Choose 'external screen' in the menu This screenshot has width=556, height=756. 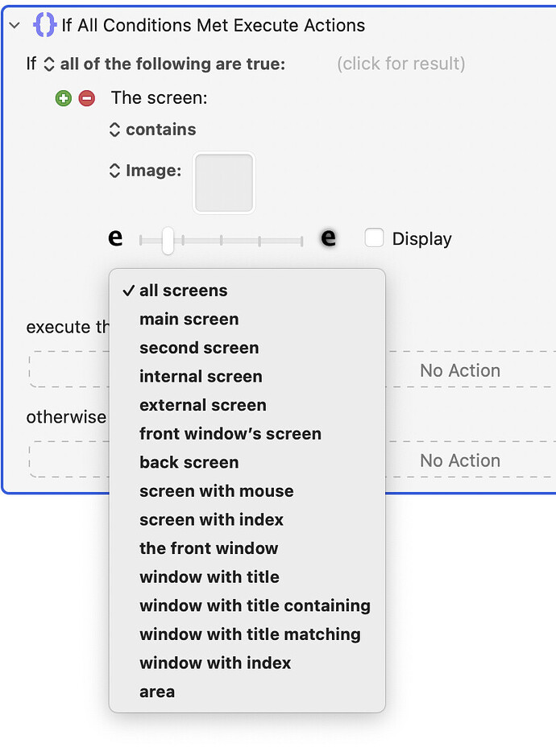(202, 405)
